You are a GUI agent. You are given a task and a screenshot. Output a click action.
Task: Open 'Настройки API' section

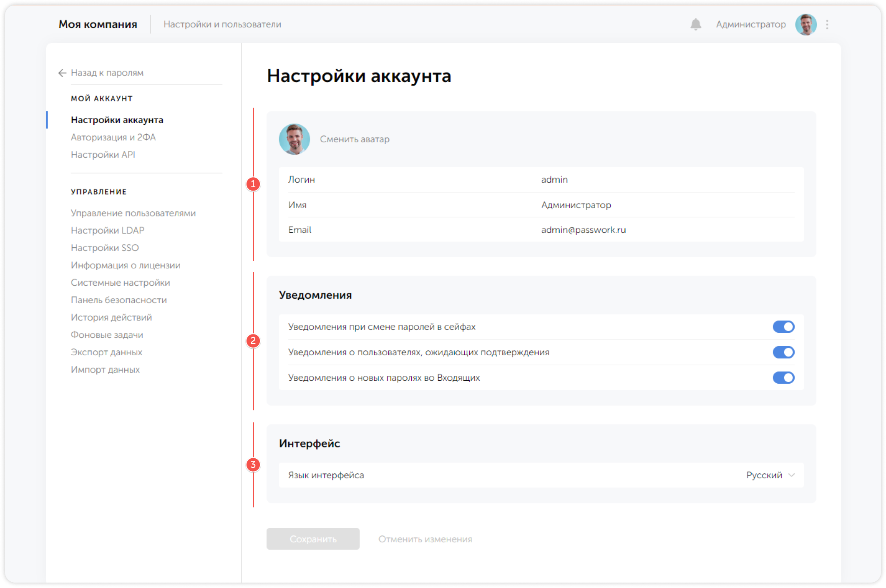click(103, 155)
